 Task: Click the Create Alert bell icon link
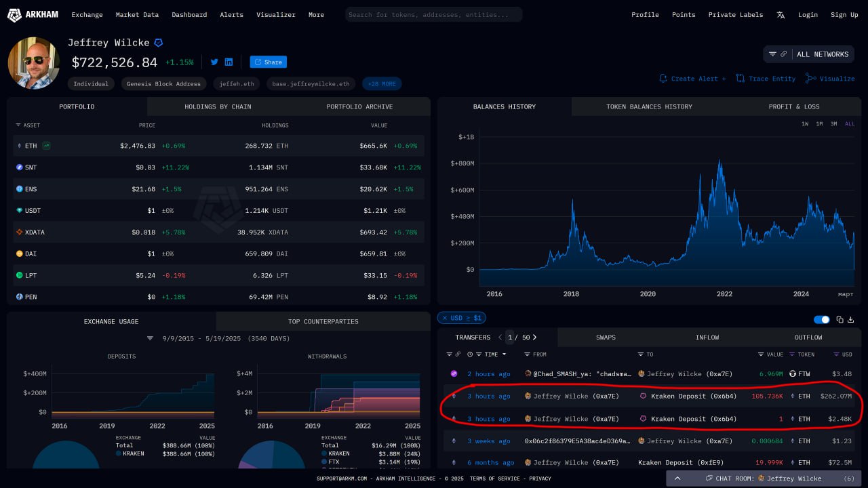click(692, 79)
